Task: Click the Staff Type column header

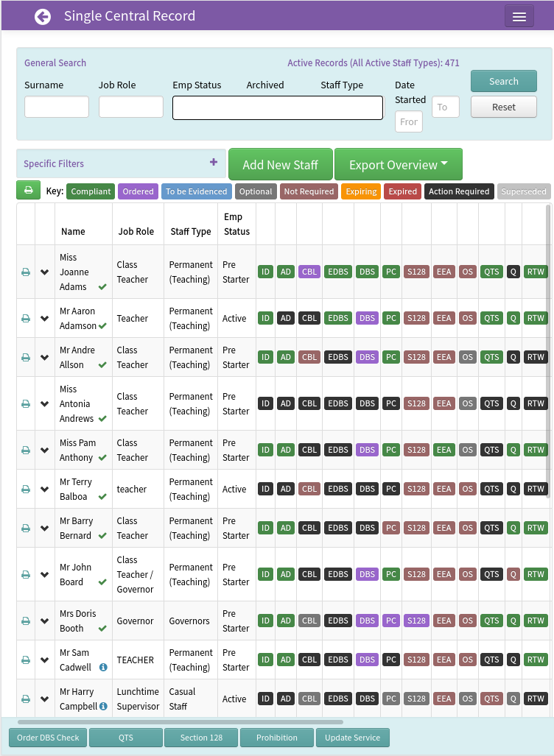Action: click(x=191, y=231)
